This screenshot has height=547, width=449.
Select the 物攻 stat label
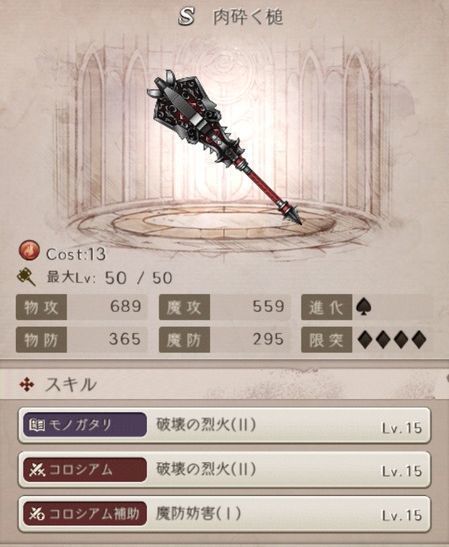pyautogui.click(x=41, y=307)
